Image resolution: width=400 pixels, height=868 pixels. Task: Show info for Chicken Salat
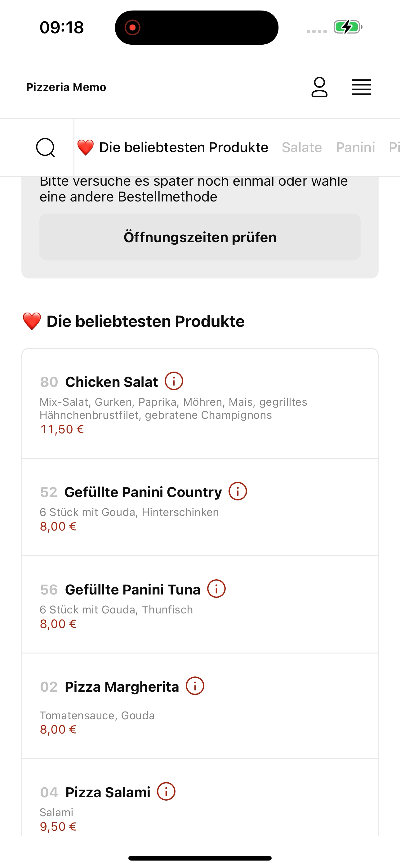tap(174, 381)
